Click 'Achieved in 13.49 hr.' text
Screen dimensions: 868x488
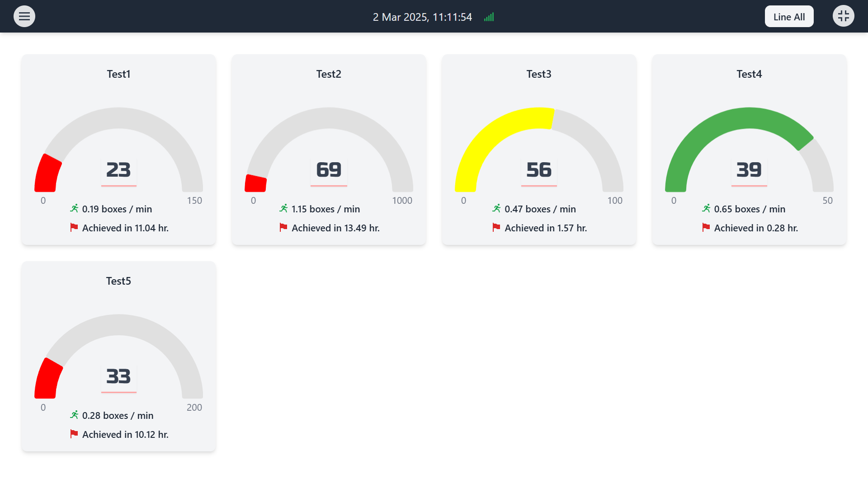335,228
